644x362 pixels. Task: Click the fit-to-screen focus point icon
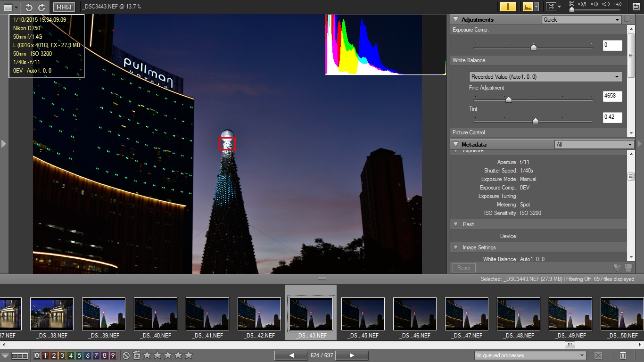click(550, 7)
